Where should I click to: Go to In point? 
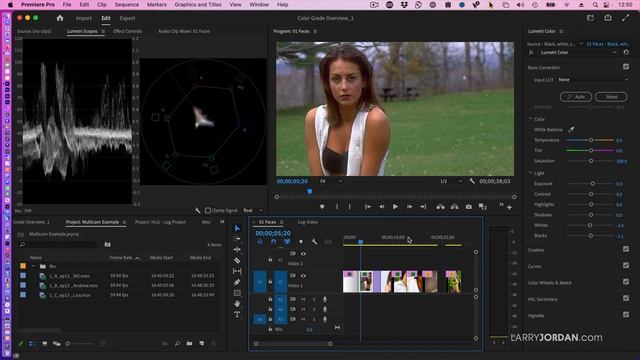pos(368,207)
